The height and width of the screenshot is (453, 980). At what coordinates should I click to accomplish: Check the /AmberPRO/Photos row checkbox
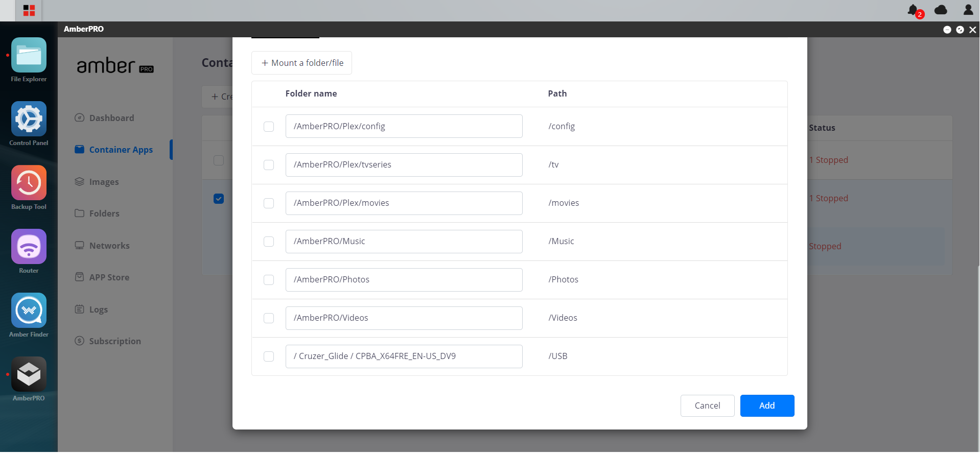click(x=269, y=280)
